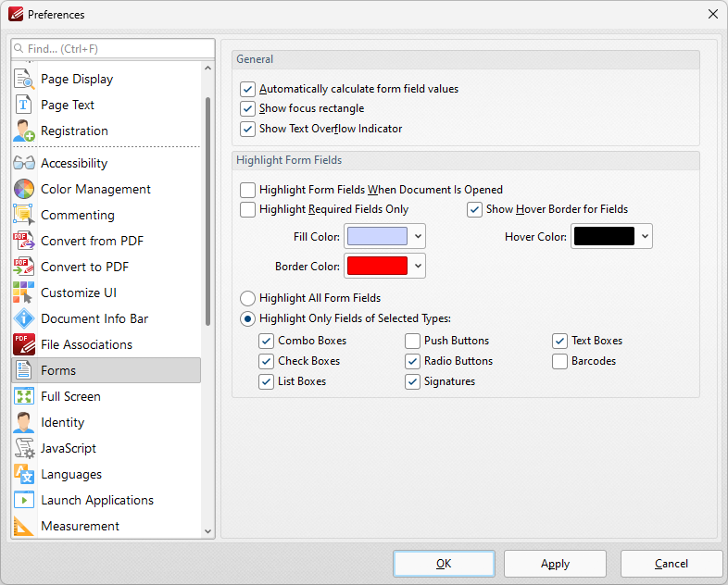The width and height of the screenshot is (728, 585).
Task: Open JavaScript preferences category
Action: coord(107,449)
